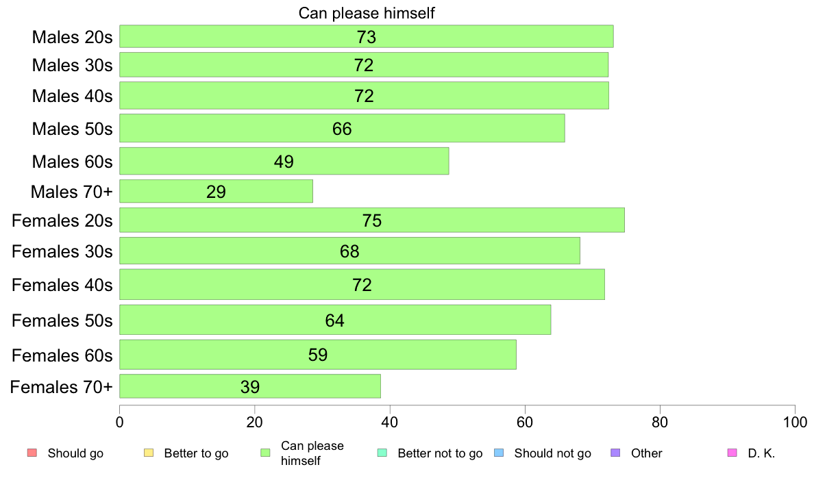Select the Females 70+ bar showing 39

click(249, 386)
